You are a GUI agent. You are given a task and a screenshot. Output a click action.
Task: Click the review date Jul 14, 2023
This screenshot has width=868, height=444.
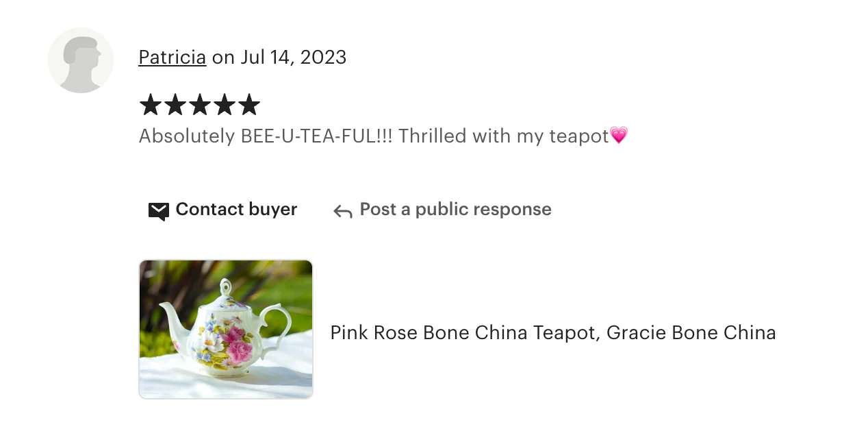(293, 58)
